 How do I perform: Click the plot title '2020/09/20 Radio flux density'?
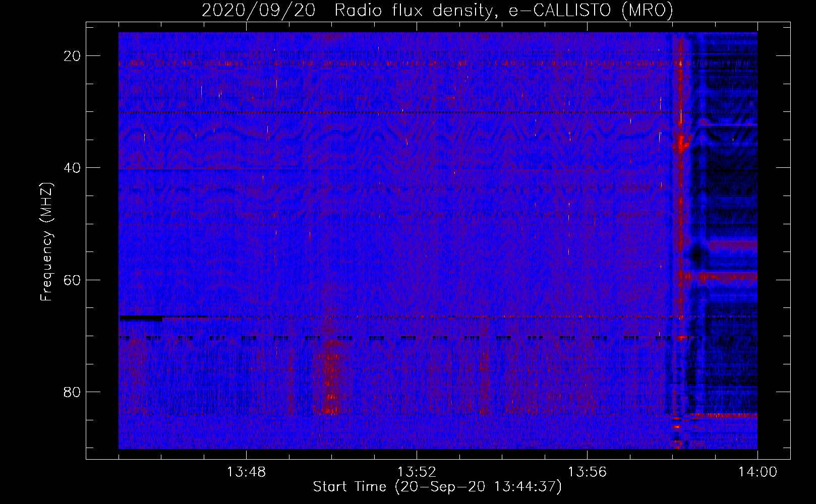tap(437, 10)
